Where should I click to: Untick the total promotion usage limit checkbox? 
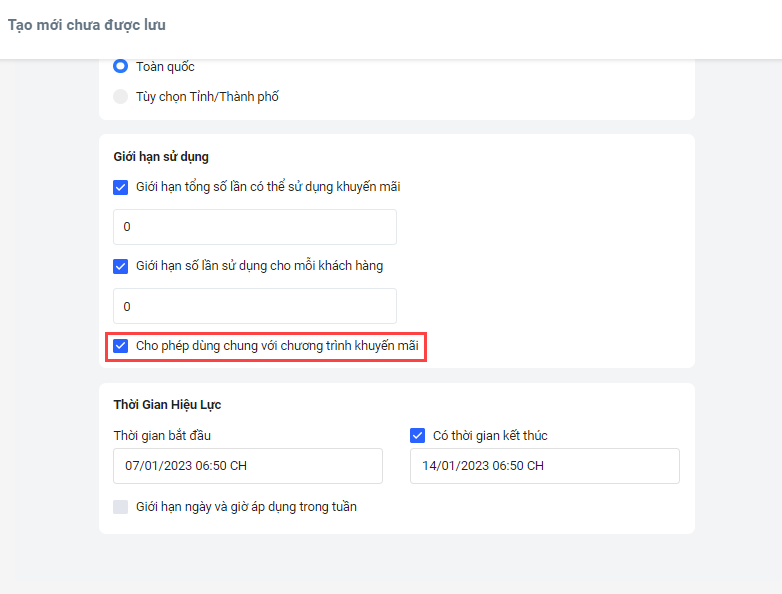pyautogui.click(x=121, y=187)
